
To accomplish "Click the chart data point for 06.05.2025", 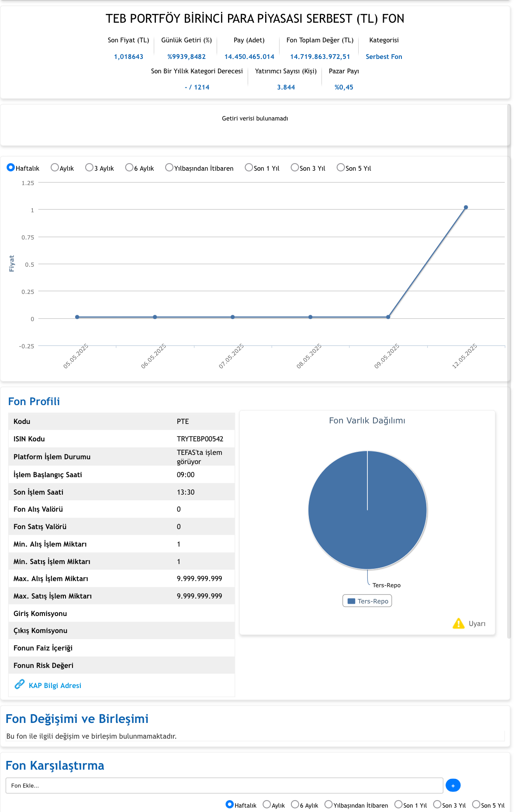I will 155,317.
